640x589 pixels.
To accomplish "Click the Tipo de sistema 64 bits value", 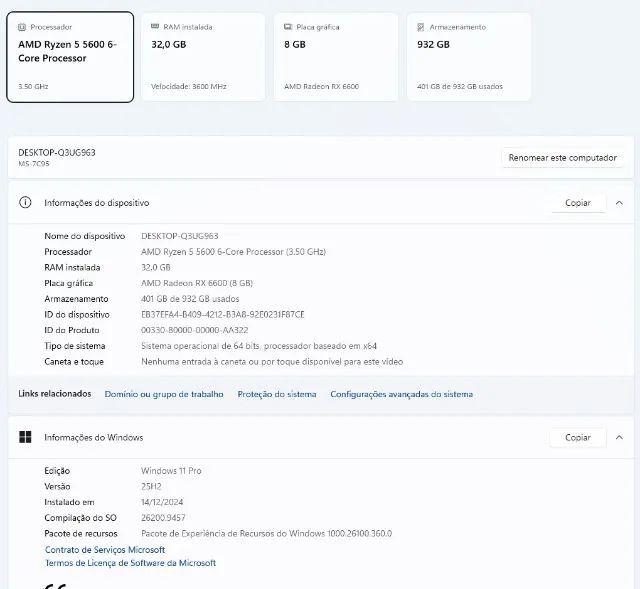I will point(259,346).
